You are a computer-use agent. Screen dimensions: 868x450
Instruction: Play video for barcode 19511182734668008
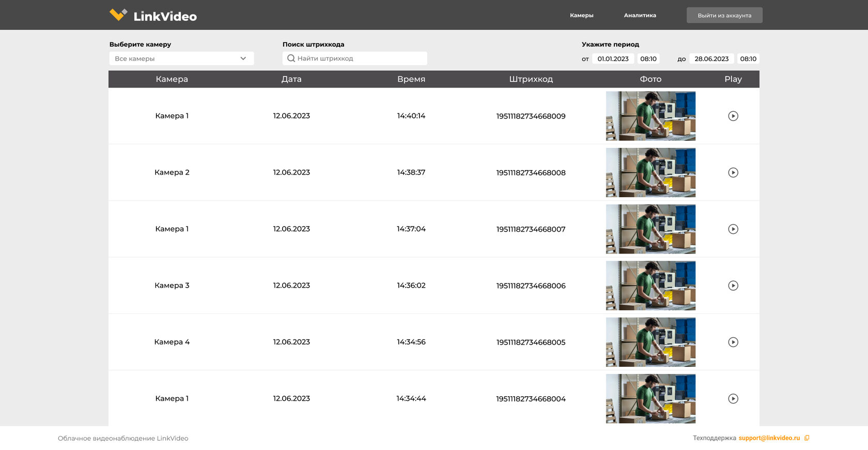coord(733,172)
